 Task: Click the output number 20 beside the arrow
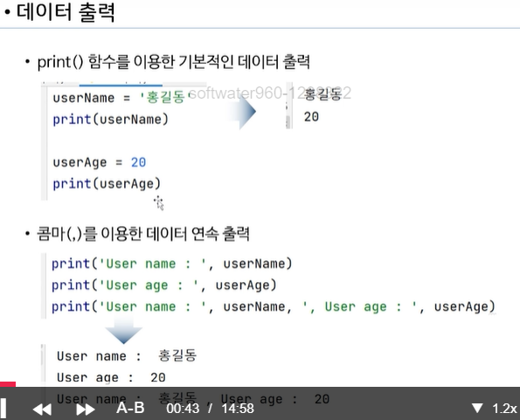click(x=311, y=117)
